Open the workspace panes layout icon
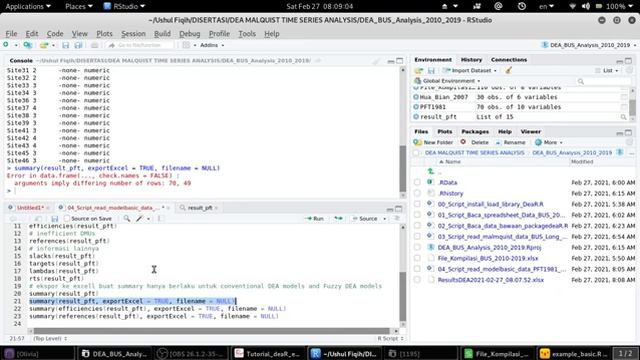640x360 pixels. click(x=186, y=45)
